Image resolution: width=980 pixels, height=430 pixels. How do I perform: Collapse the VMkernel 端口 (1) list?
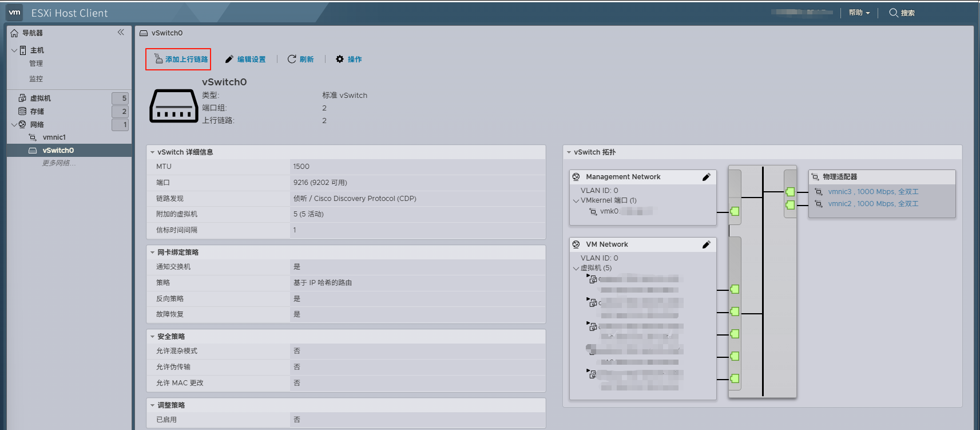[576, 201]
